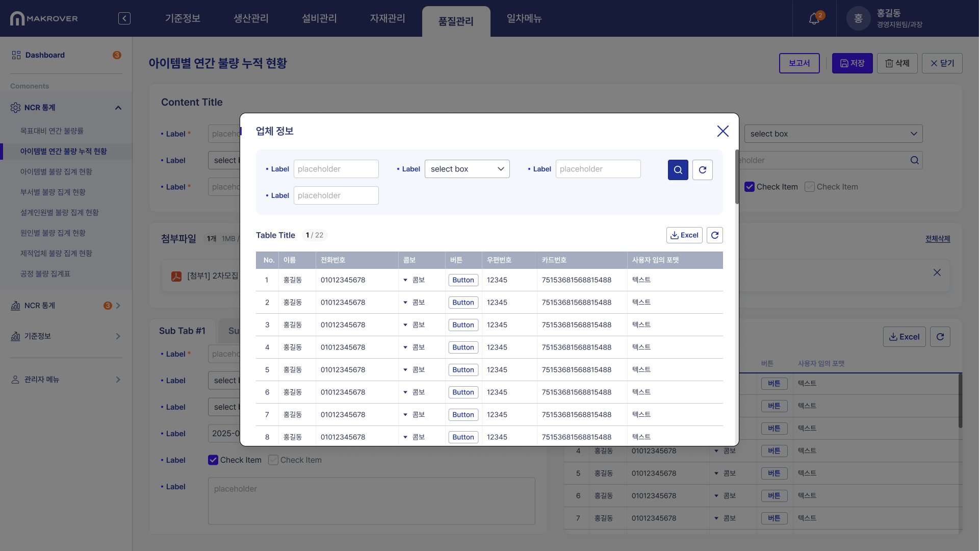This screenshot has width=980, height=551.
Task: Open the select box dropdown in the dialog
Action: tap(467, 169)
